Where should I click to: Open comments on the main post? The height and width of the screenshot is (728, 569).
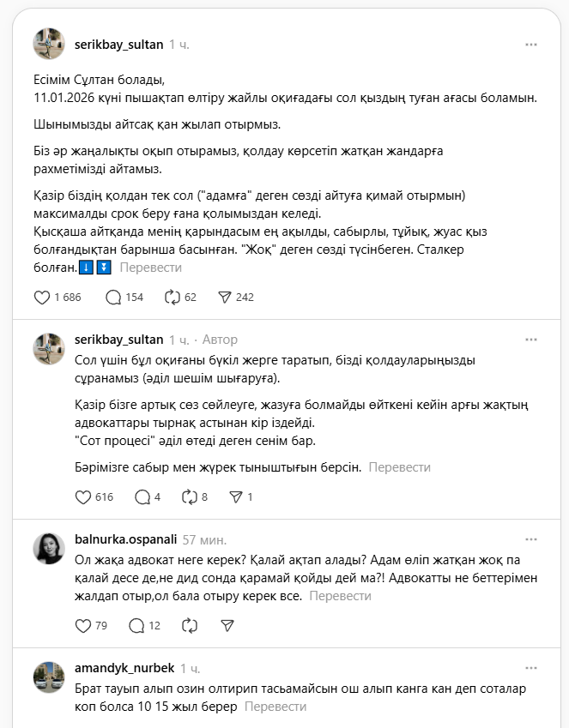coord(113,298)
